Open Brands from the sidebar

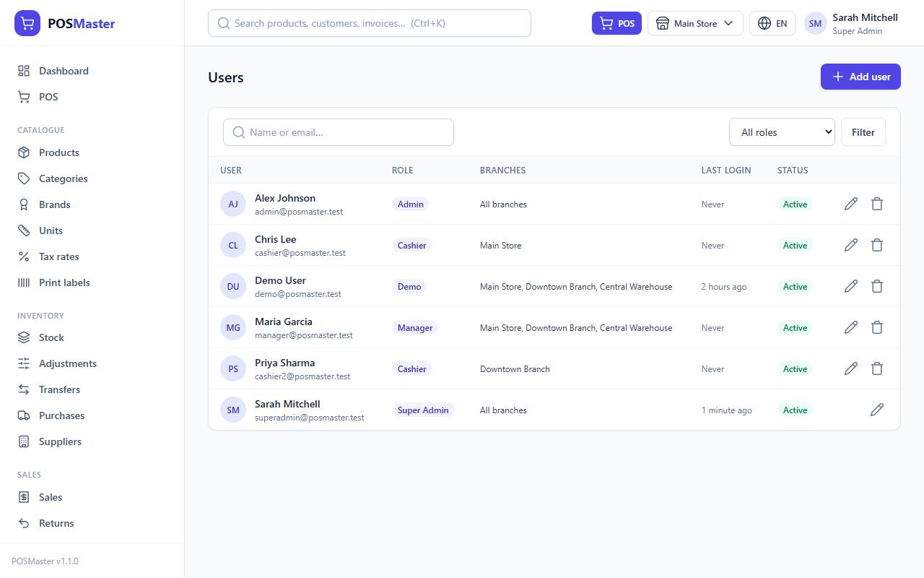tap(92, 204)
